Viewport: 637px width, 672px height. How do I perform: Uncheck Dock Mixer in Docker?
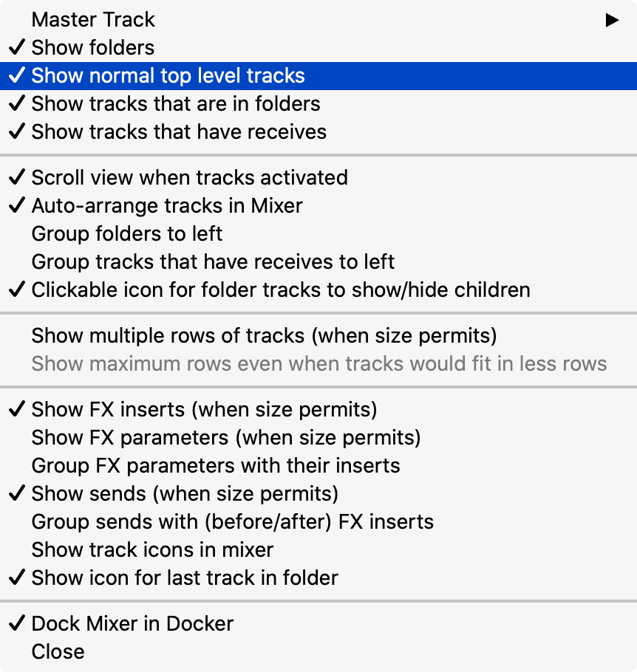point(132,624)
